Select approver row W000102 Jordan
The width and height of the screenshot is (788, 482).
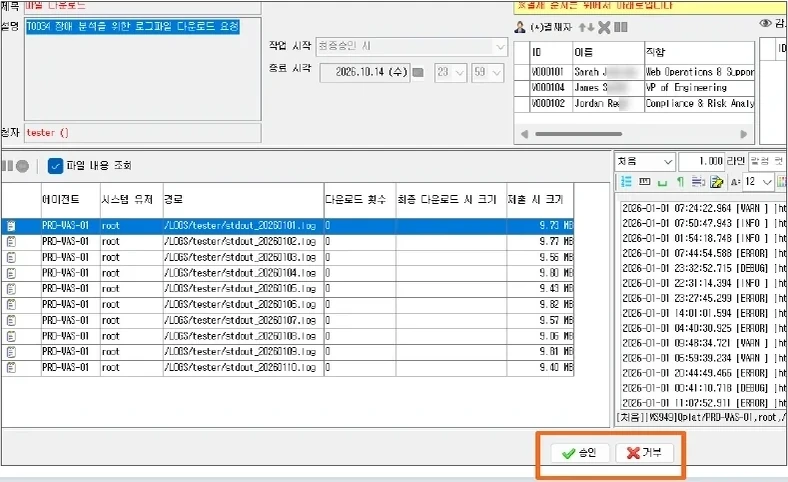634,104
